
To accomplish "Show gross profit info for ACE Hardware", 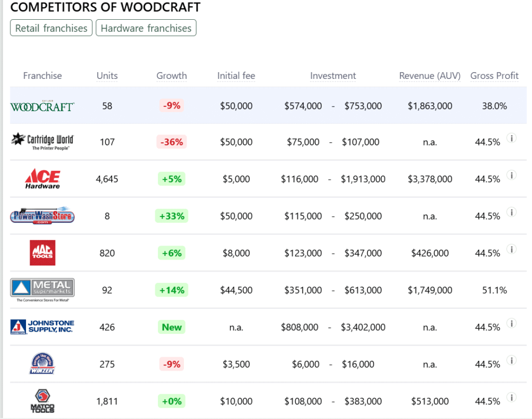I will tap(512, 175).
